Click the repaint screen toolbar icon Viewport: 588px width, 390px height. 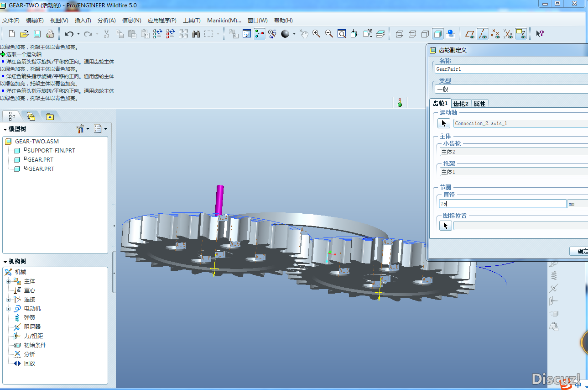point(247,34)
